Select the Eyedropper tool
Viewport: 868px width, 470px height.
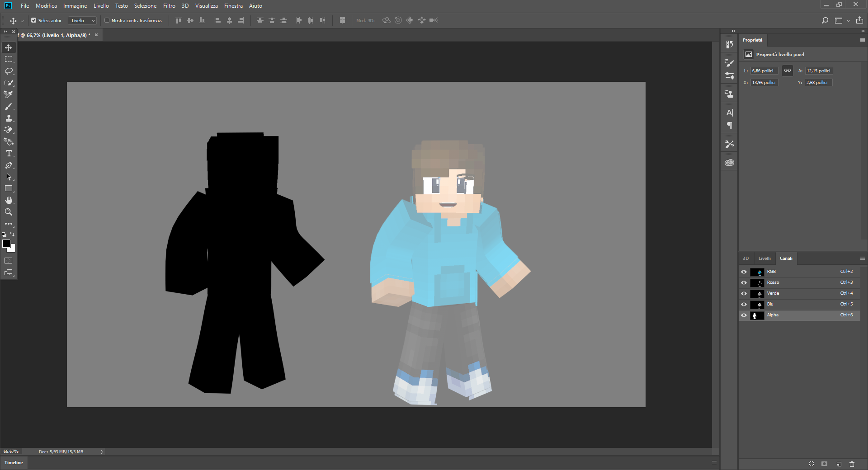coord(9,94)
